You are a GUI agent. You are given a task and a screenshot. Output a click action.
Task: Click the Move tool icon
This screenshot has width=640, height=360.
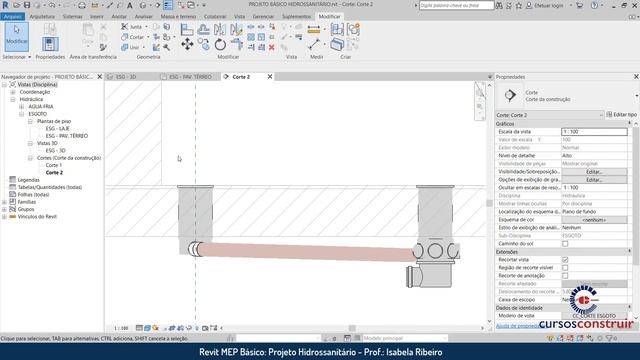pos(187,44)
